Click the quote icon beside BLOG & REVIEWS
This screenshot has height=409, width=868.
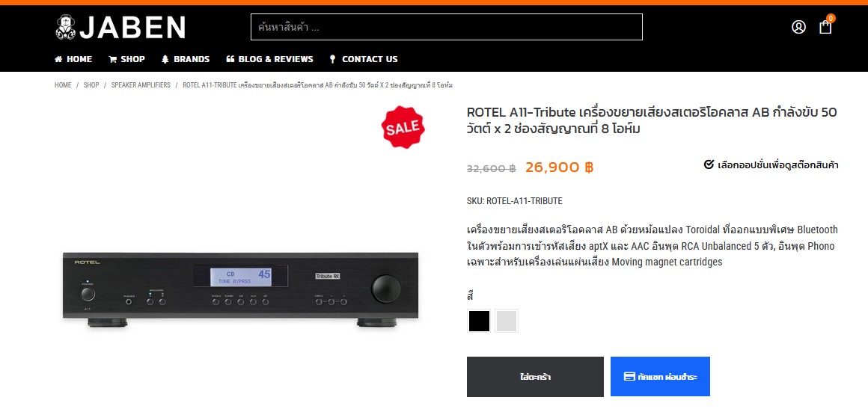[x=230, y=59]
